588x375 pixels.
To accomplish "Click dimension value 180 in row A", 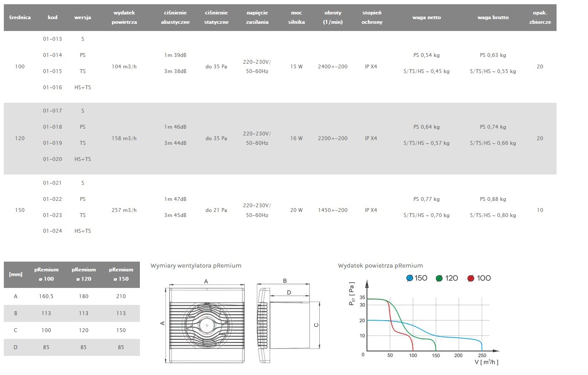I will pos(84,296).
